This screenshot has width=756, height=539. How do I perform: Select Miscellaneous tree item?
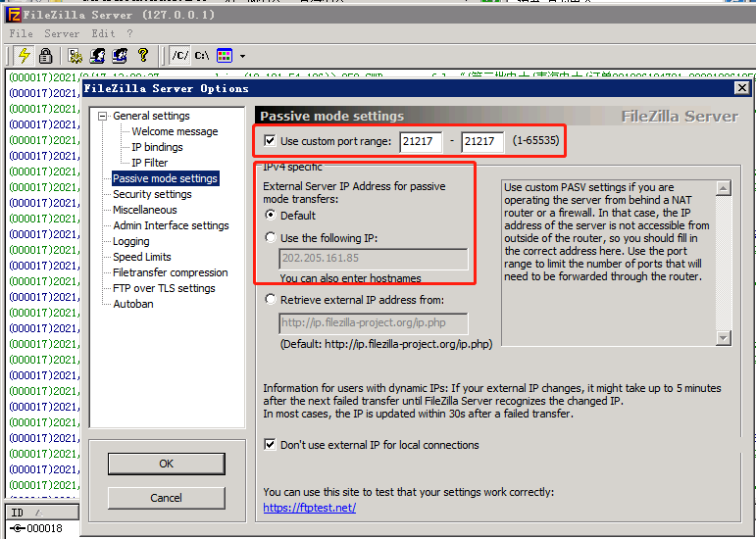[145, 210]
